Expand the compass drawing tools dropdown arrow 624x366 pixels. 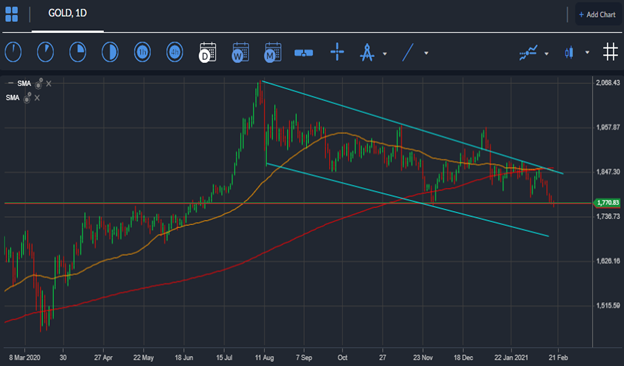(x=385, y=53)
